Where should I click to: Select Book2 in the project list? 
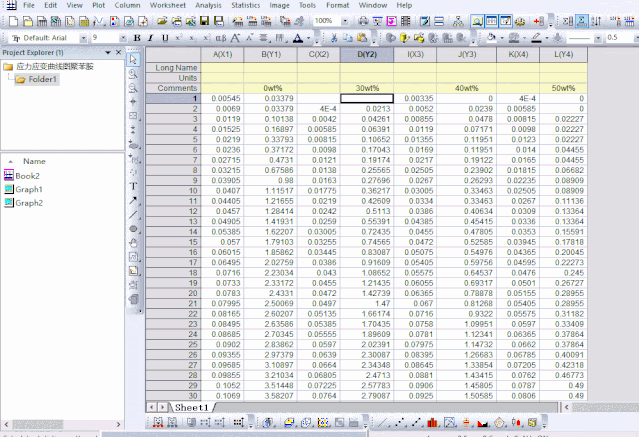coord(27,176)
